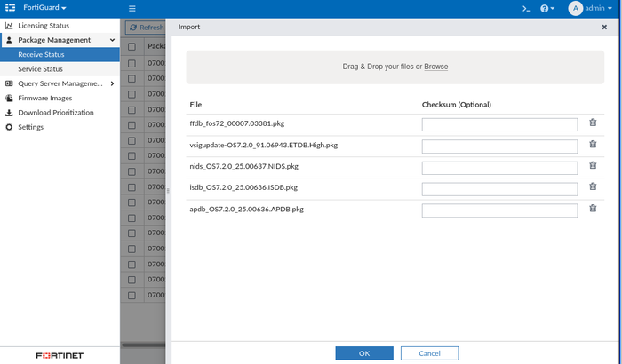Screen dimensions: 622x364
Task: Open the CLI console icon
Action: tap(526, 8)
